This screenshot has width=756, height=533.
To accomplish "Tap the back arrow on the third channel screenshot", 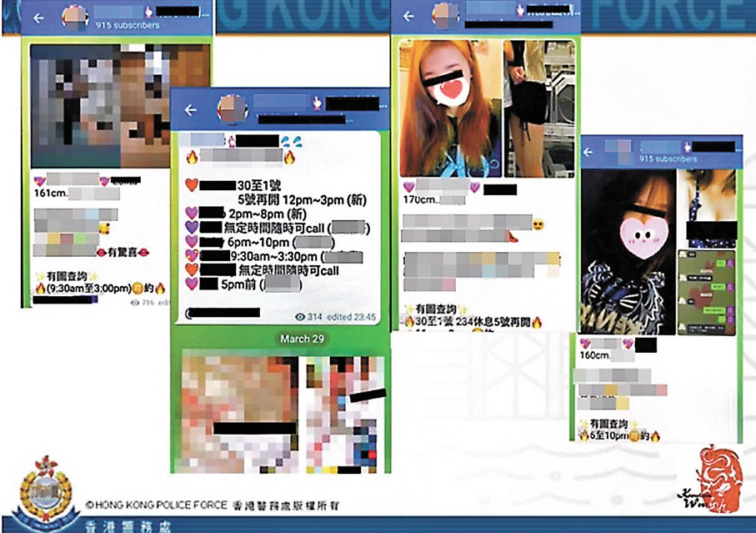I will (408, 14).
